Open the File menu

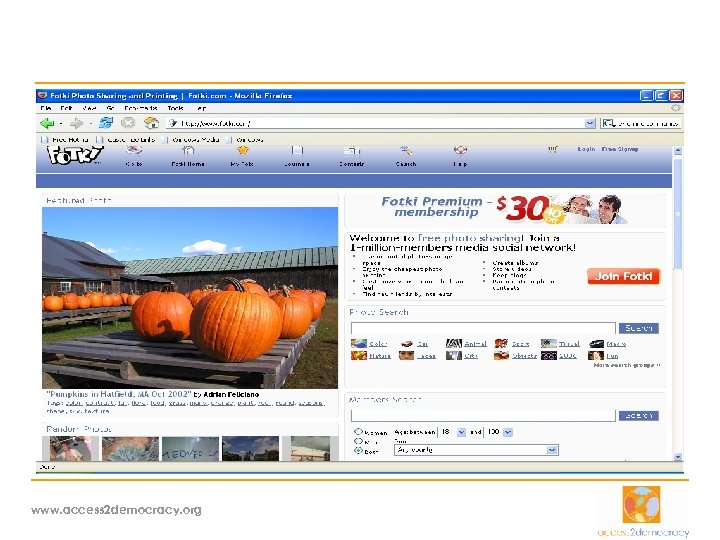pos(45,108)
